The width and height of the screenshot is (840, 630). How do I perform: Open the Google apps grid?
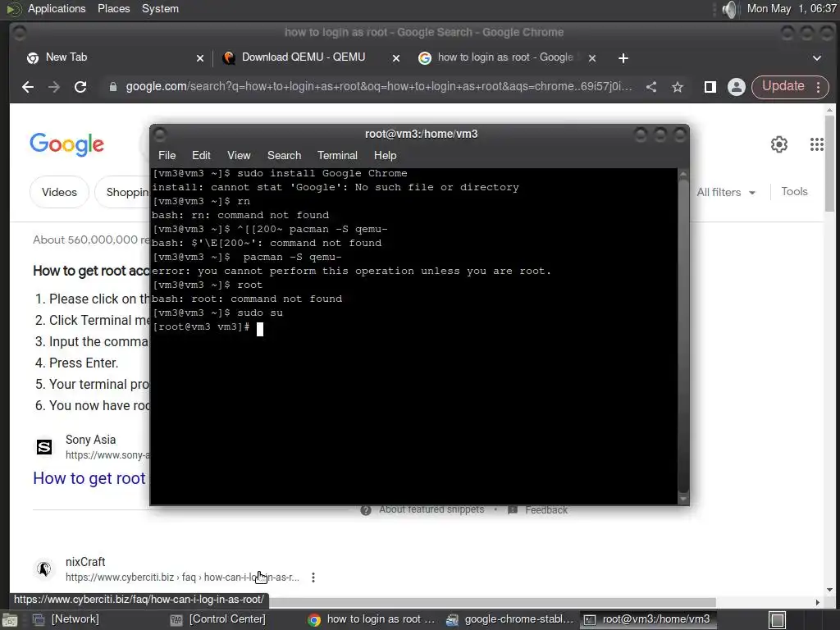816,144
